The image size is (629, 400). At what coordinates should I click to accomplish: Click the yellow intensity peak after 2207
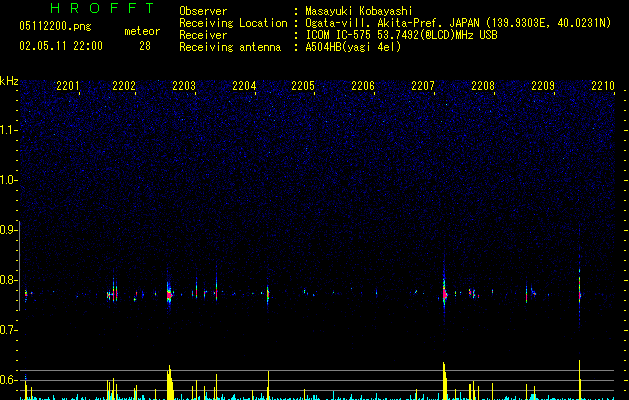click(x=444, y=381)
